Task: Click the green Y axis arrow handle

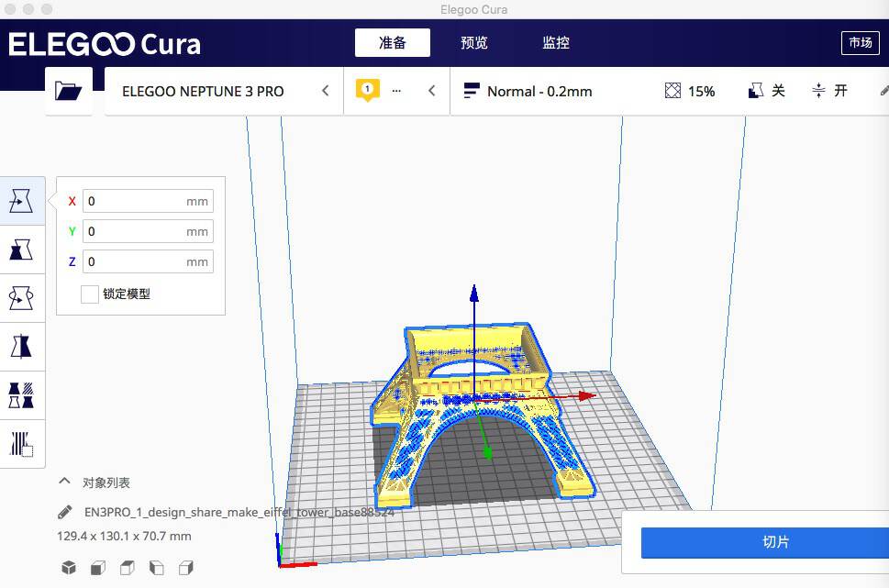Action: (x=487, y=452)
